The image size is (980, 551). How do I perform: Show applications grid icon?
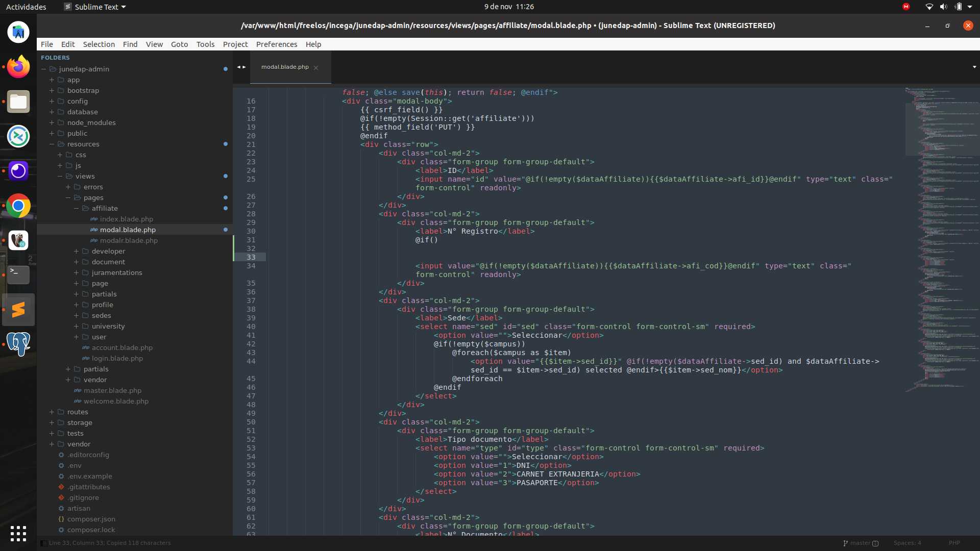point(18,533)
